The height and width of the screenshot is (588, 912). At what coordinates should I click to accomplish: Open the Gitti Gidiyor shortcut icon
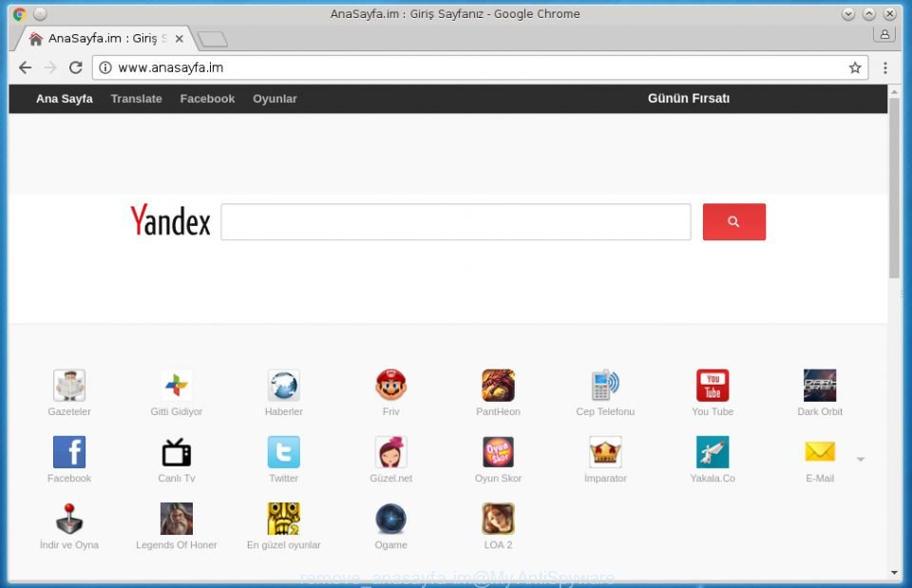(x=177, y=385)
